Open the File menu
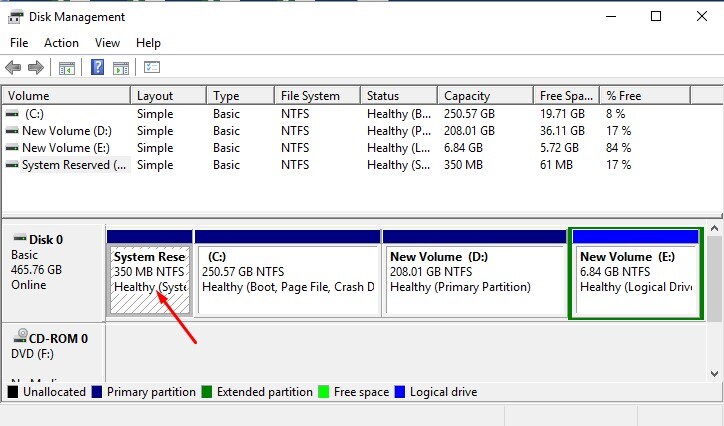 pos(19,43)
